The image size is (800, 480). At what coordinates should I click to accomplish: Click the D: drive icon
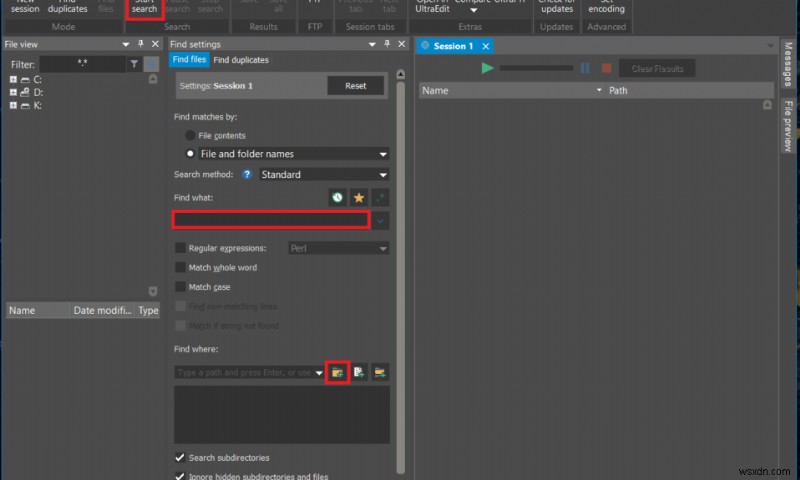pos(25,92)
